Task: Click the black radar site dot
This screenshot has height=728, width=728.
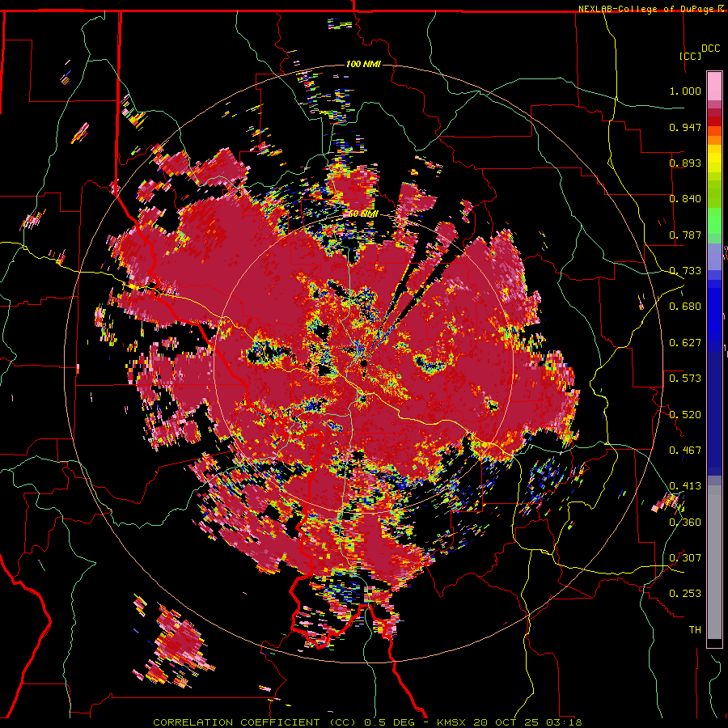Action: point(364,363)
